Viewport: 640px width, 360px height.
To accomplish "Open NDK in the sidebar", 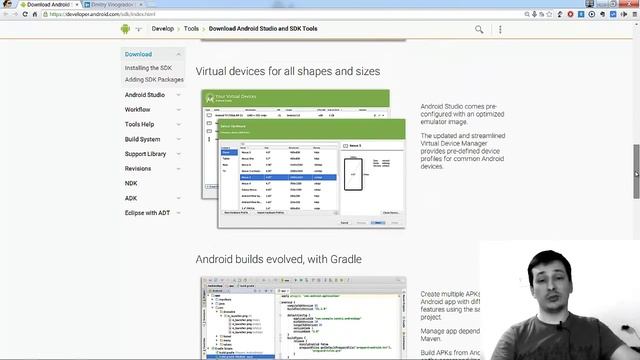I will [131, 183].
